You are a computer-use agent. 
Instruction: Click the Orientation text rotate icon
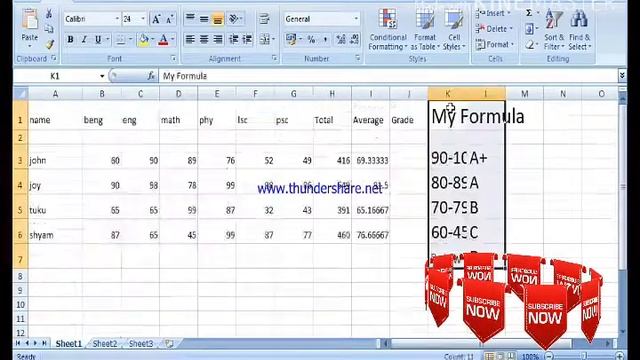234,18
